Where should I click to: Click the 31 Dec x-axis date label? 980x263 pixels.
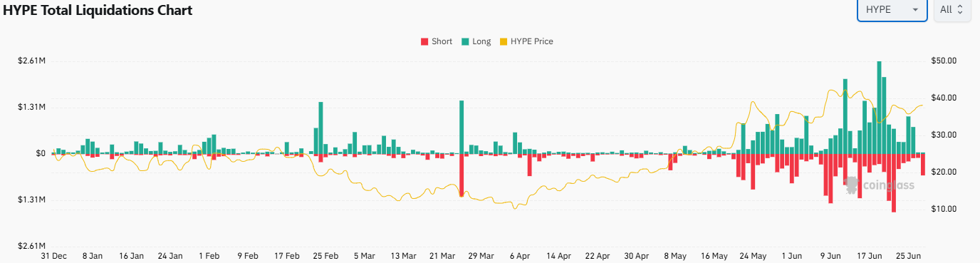coord(53,255)
